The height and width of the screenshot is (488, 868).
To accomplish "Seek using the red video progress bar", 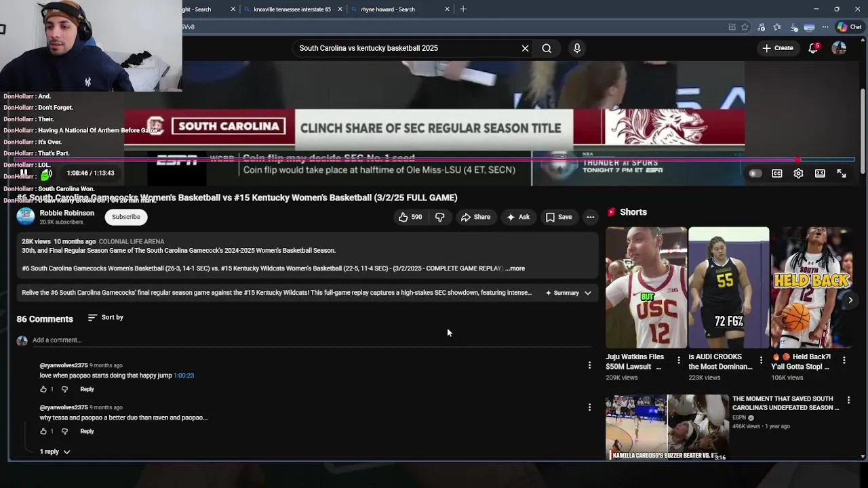I will (x=434, y=161).
